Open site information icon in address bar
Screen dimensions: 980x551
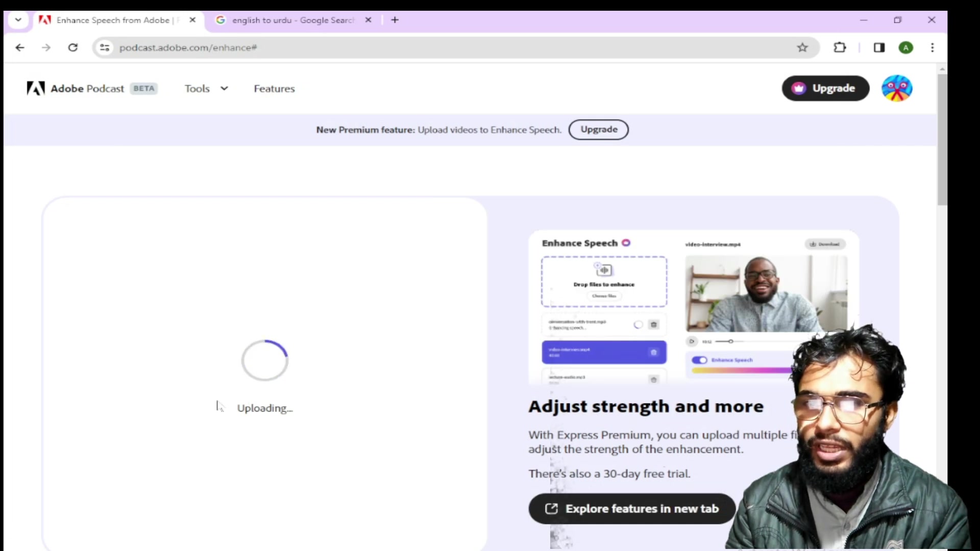[x=105, y=47]
